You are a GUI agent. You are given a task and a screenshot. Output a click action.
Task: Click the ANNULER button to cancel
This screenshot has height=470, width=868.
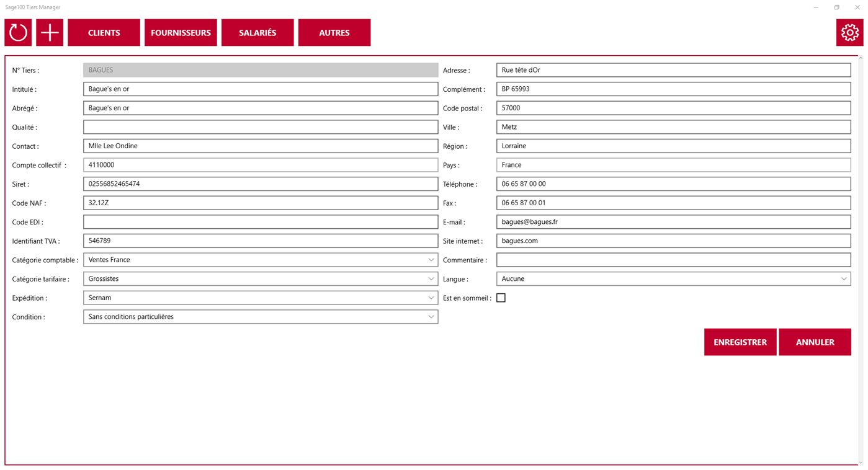pos(815,342)
